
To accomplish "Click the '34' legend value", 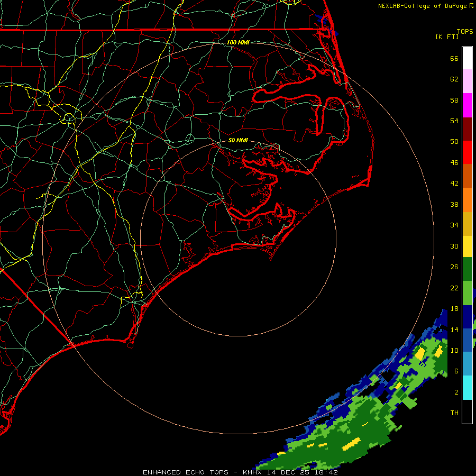I will coord(454,225).
